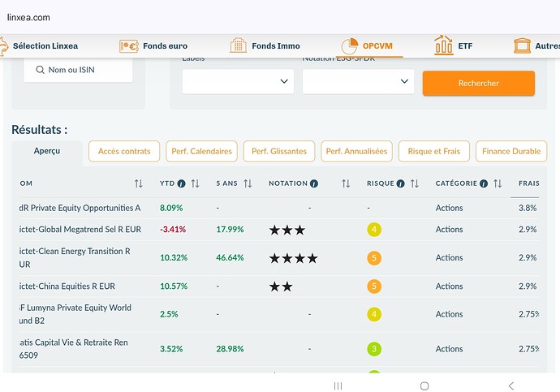Image resolution: width=560 pixels, height=392 pixels.
Task: Click the YTD info icon
Action: pyautogui.click(x=181, y=183)
